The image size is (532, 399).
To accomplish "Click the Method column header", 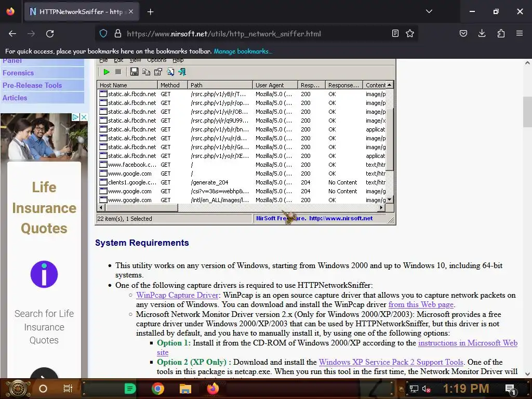I will (x=172, y=85).
